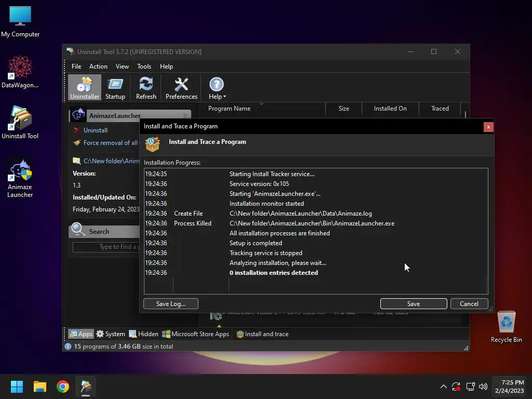The image size is (532, 399).
Task: Open File Explorer from the taskbar
Action: pyautogui.click(x=39, y=387)
